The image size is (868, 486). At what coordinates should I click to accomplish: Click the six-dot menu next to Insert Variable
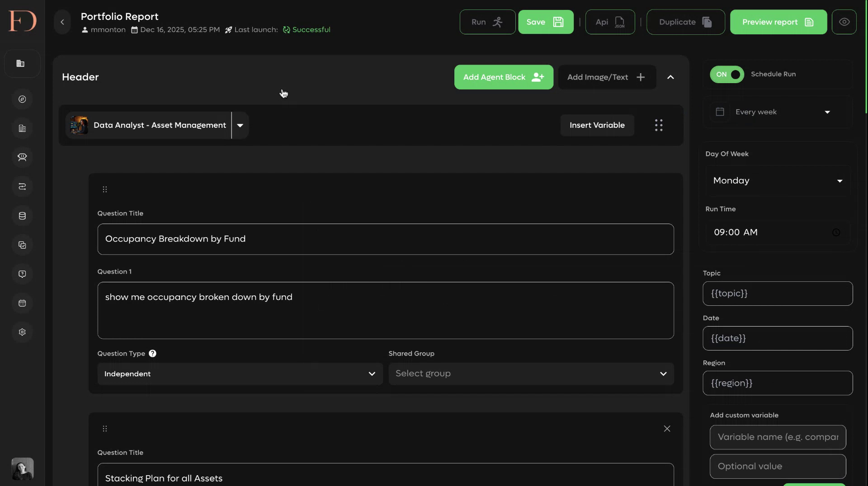click(x=659, y=125)
